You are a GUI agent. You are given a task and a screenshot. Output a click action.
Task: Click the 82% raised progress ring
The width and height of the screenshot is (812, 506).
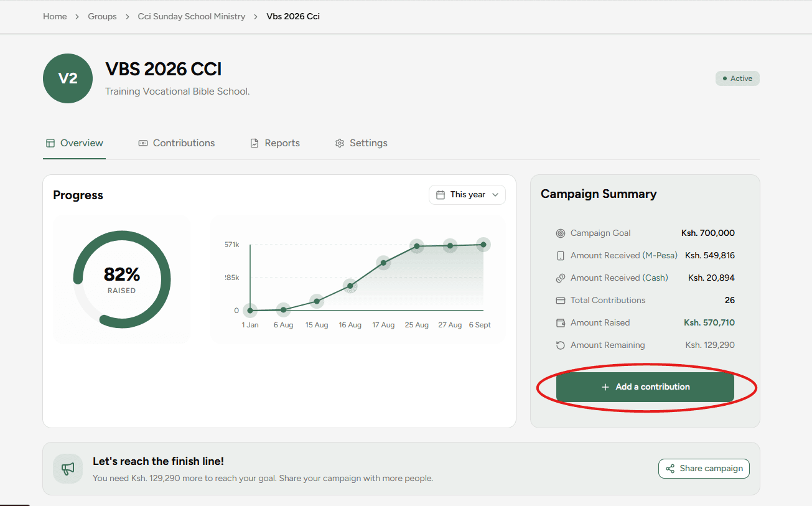click(122, 279)
